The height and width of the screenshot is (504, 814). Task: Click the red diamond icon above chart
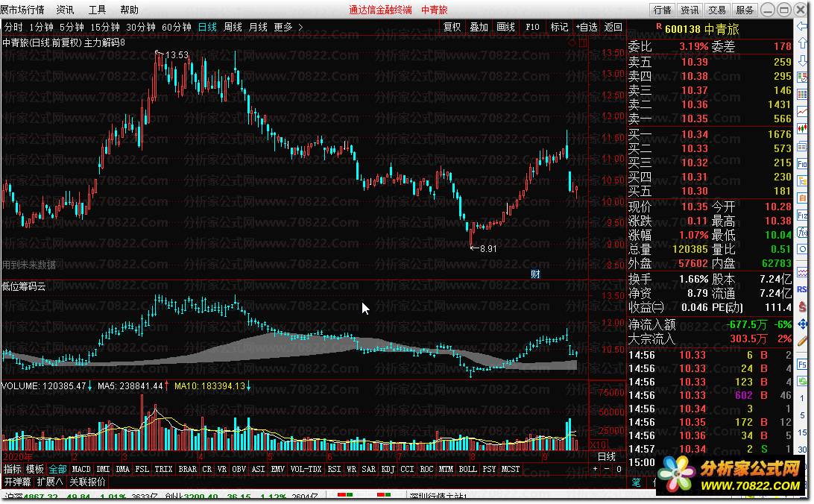pyautogui.click(x=571, y=43)
